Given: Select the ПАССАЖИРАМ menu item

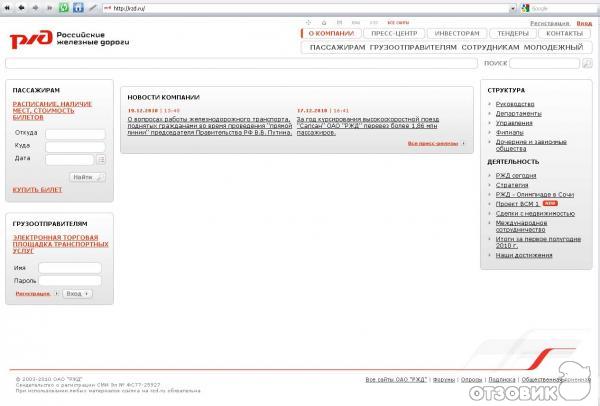Looking at the screenshot, I should pos(338,47).
